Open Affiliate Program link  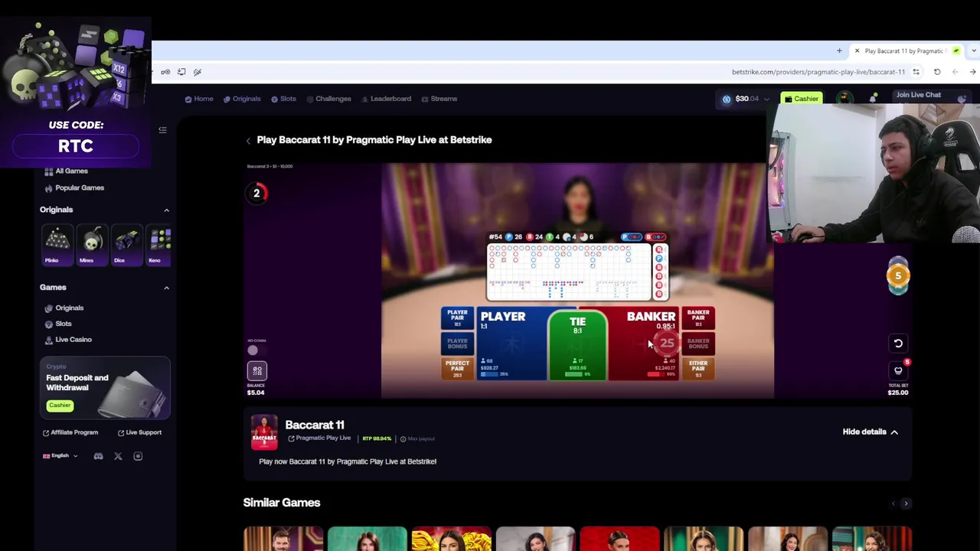70,432
